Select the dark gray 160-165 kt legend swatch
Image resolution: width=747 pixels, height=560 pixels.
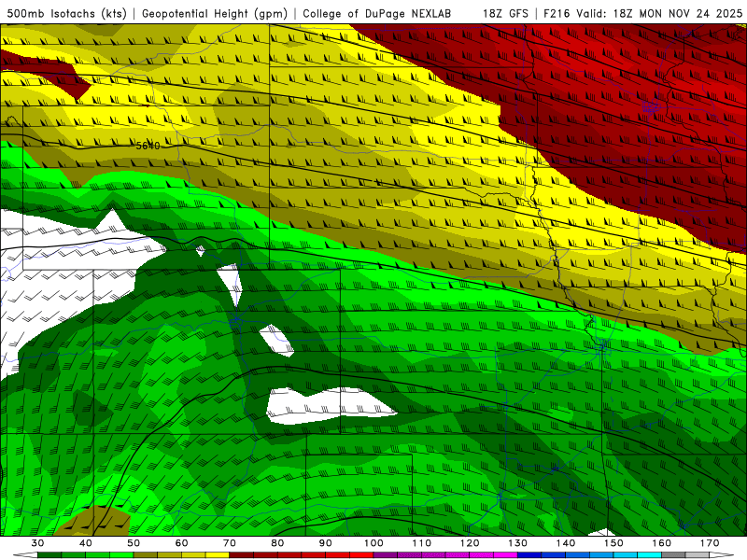[673, 555]
